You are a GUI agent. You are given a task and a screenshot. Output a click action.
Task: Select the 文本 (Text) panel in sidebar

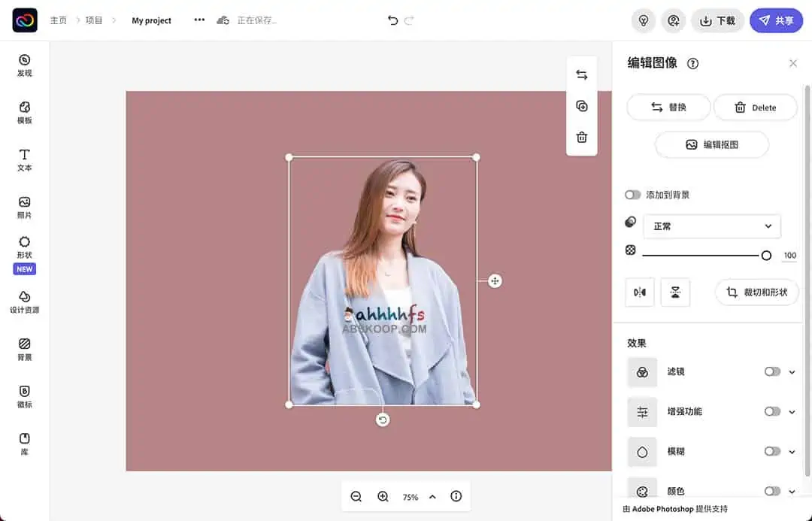[x=23, y=160]
